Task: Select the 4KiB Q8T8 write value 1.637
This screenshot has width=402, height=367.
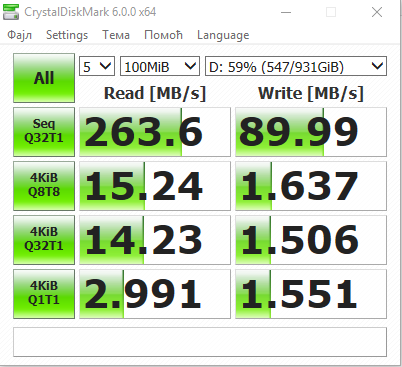Action: tap(311, 186)
